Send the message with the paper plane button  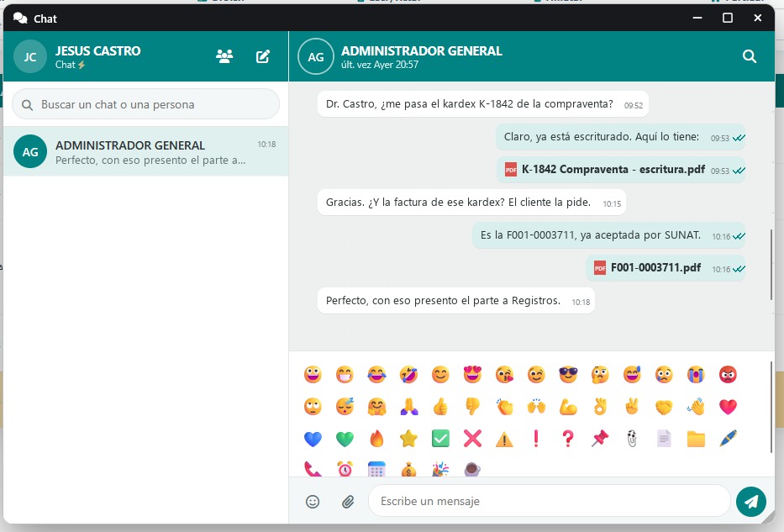tap(751, 502)
